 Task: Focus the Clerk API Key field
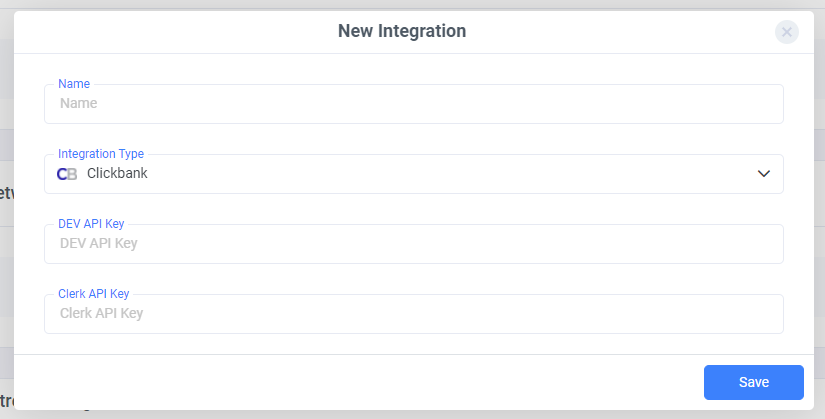(414, 314)
